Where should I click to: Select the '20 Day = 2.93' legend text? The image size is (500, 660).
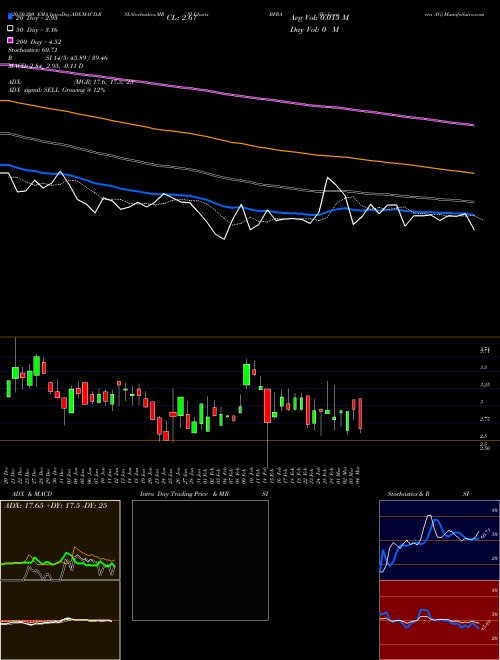click(x=36, y=18)
